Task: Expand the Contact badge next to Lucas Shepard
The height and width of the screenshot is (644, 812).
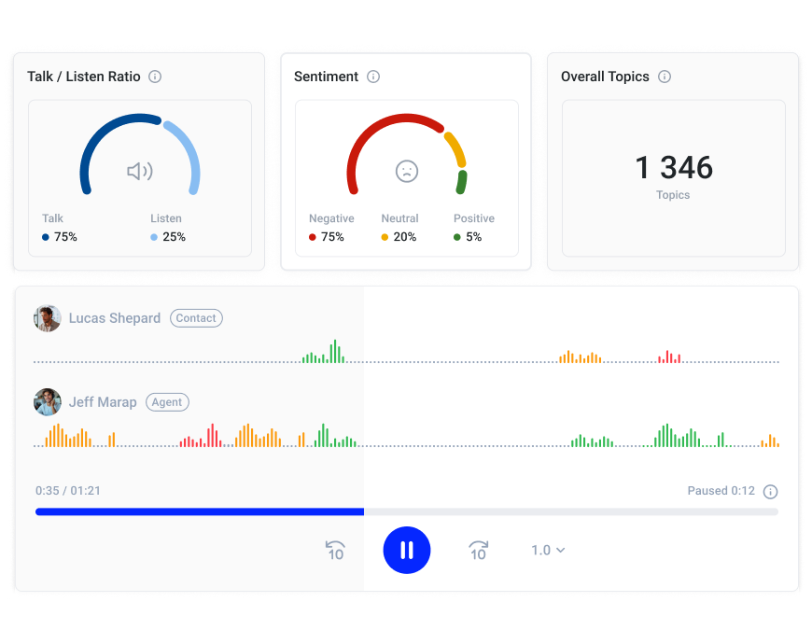Action: click(196, 318)
